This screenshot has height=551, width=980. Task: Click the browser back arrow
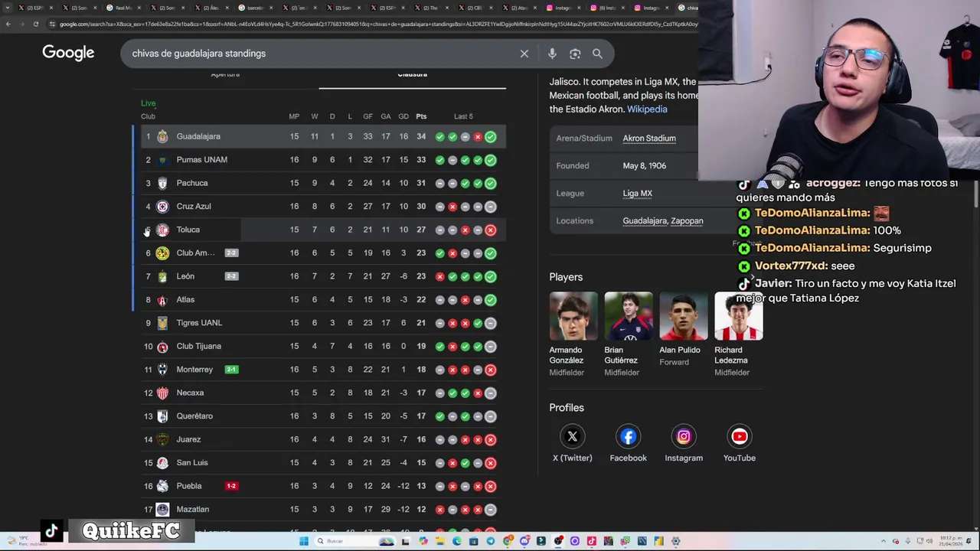(x=8, y=24)
